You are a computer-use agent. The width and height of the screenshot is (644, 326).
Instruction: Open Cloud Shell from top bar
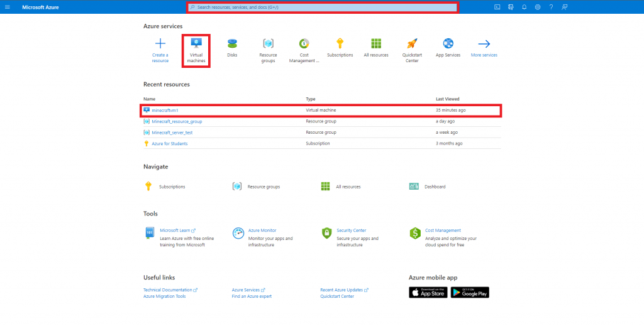497,7
